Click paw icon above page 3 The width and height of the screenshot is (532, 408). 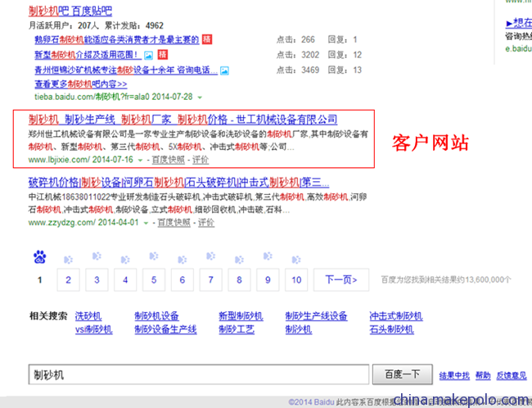[x=97, y=256]
